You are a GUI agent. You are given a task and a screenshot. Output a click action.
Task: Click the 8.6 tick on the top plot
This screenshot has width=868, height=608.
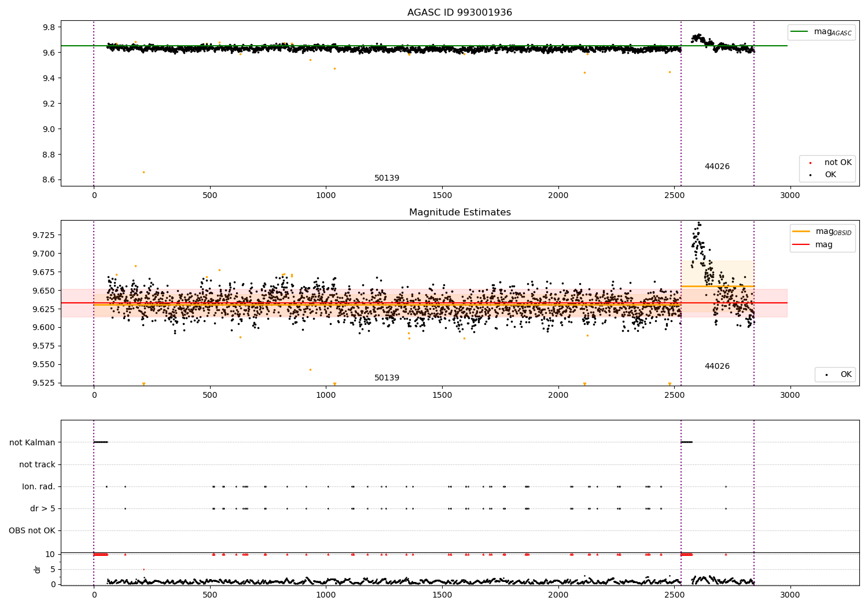pos(49,180)
